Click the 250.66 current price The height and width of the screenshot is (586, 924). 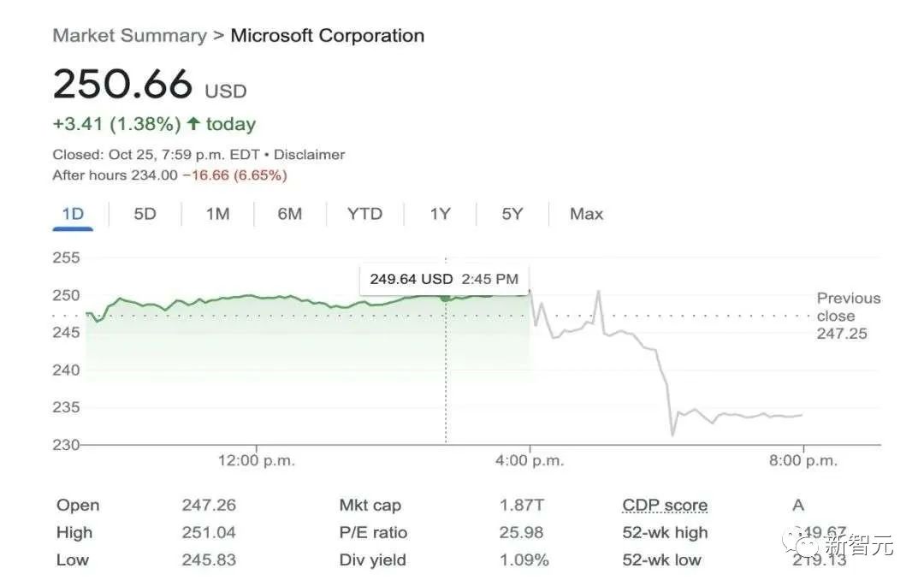tap(123, 85)
